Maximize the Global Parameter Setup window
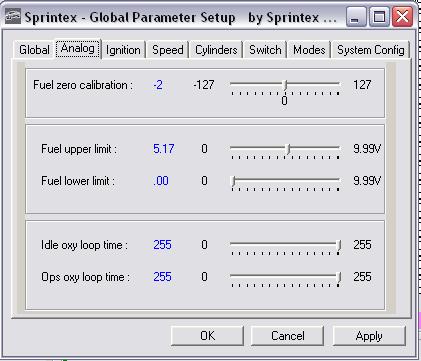The image size is (421, 361). coord(379,17)
